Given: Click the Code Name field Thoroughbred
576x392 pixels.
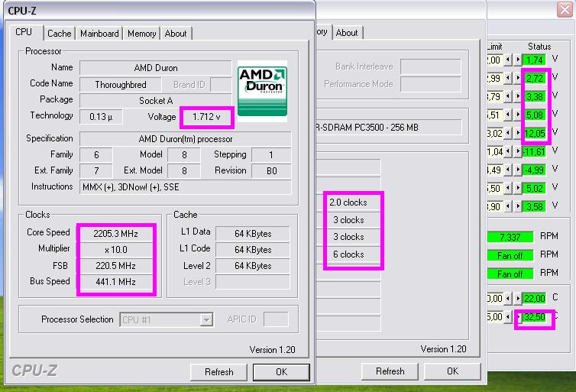Looking at the screenshot, I should (x=121, y=85).
